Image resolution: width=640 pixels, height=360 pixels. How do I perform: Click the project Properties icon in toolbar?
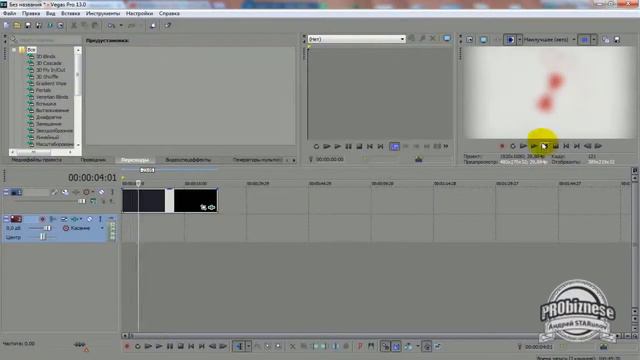[60, 25]
